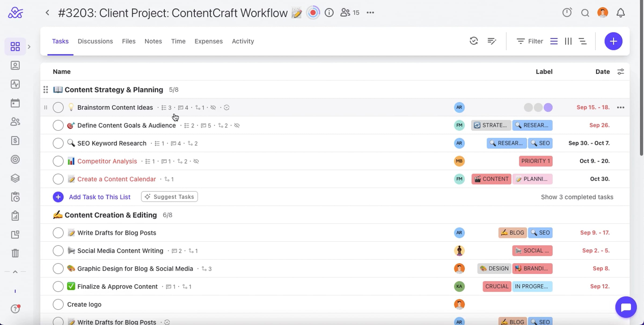Mark Create a Content Calendar complete
Viewport: 644px width, 325px height.
point(58,179)
